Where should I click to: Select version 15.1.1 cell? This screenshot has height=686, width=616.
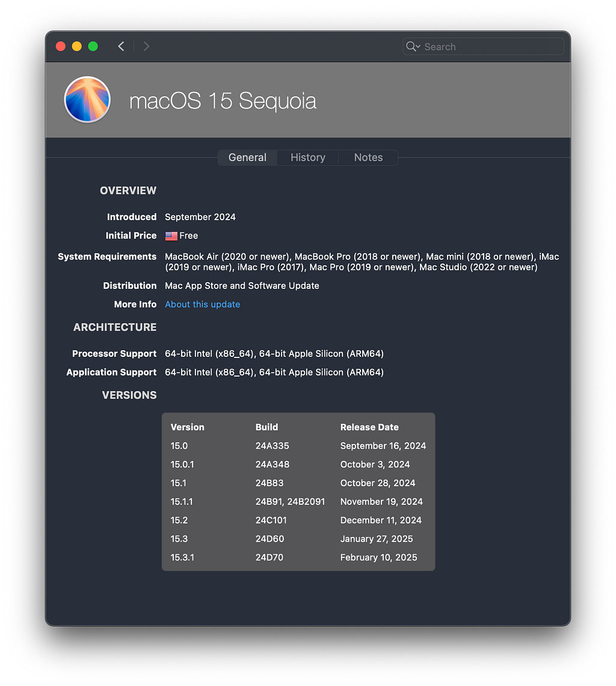coord(182,502)
